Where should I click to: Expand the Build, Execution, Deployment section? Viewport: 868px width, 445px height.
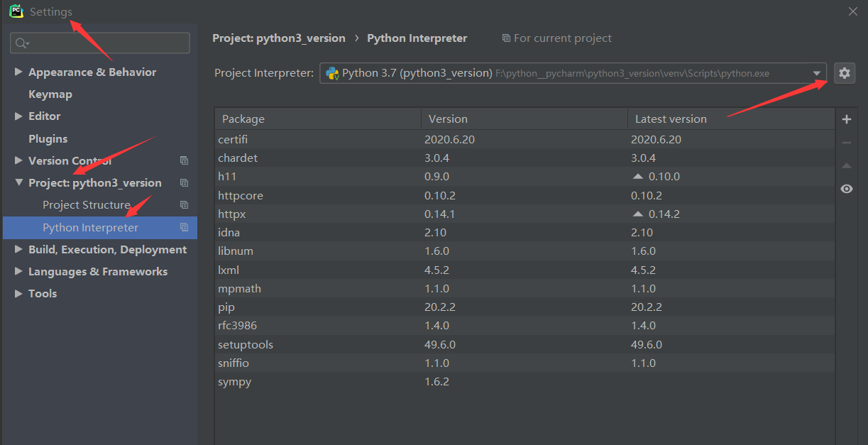click(17, 249)
